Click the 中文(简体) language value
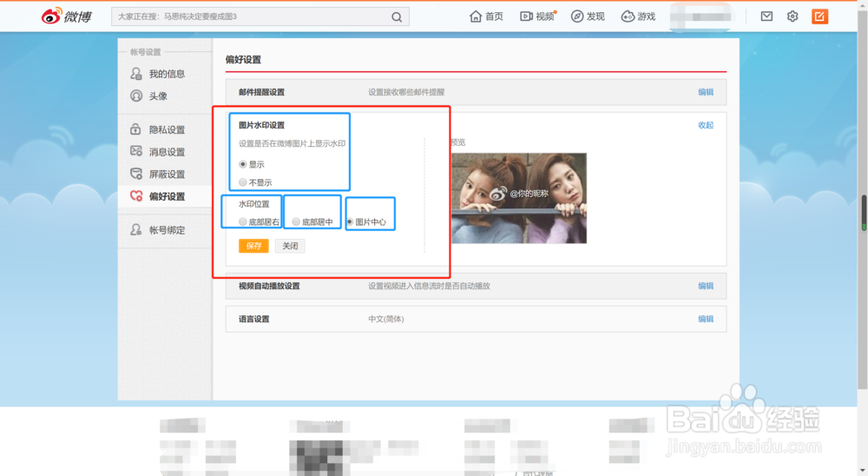 386,319
